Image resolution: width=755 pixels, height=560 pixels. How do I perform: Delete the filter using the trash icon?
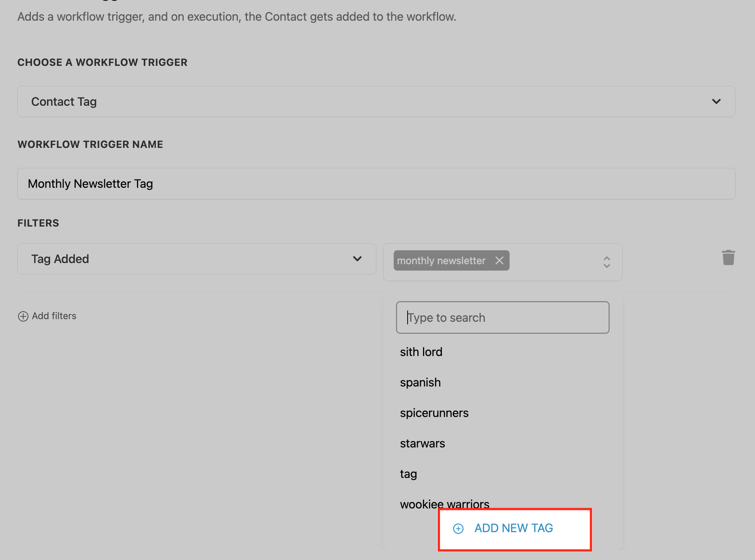click(728, 258)
